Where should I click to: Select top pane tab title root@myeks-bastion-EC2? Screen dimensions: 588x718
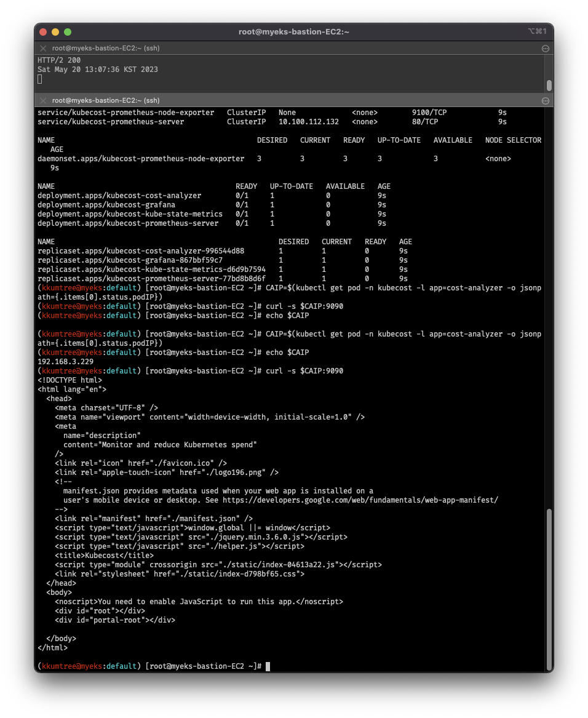pyautogui.click(x=106, y=48)
